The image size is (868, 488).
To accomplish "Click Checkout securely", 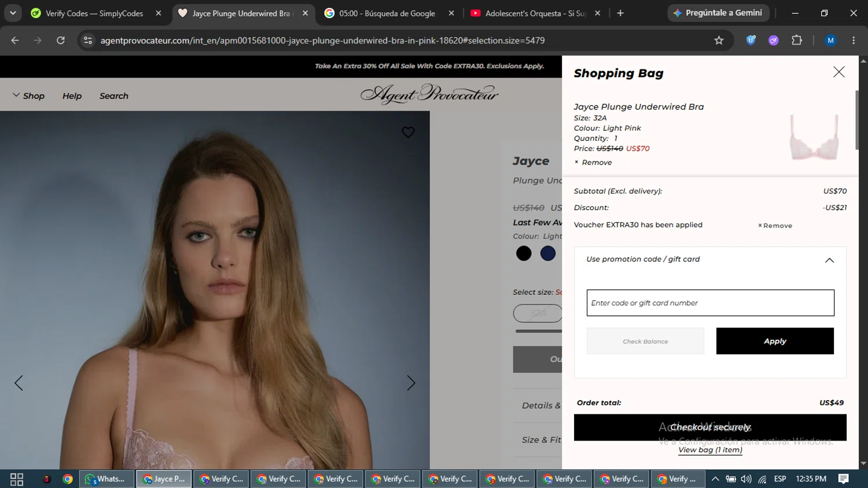I will (x=710, y=427).
